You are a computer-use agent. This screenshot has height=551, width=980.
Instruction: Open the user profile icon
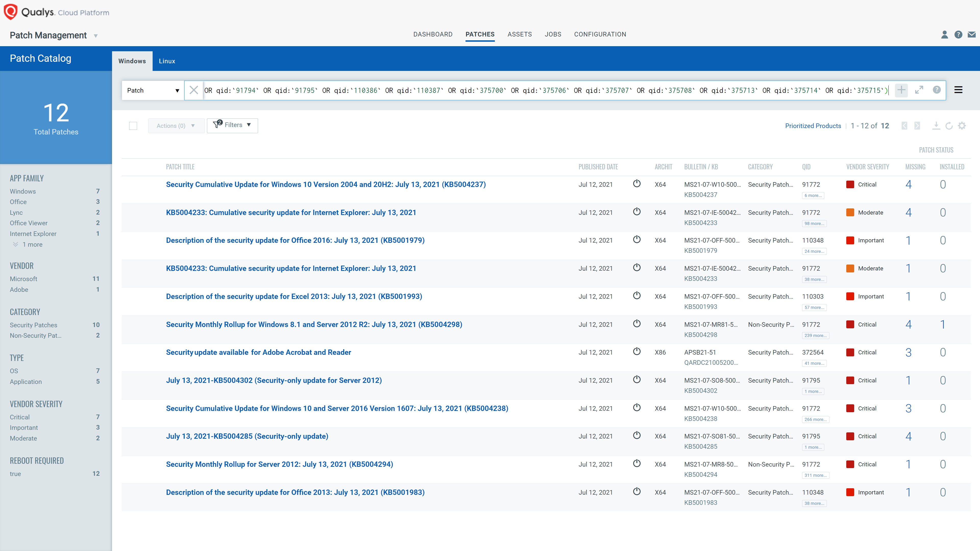[x=944, y=34]
